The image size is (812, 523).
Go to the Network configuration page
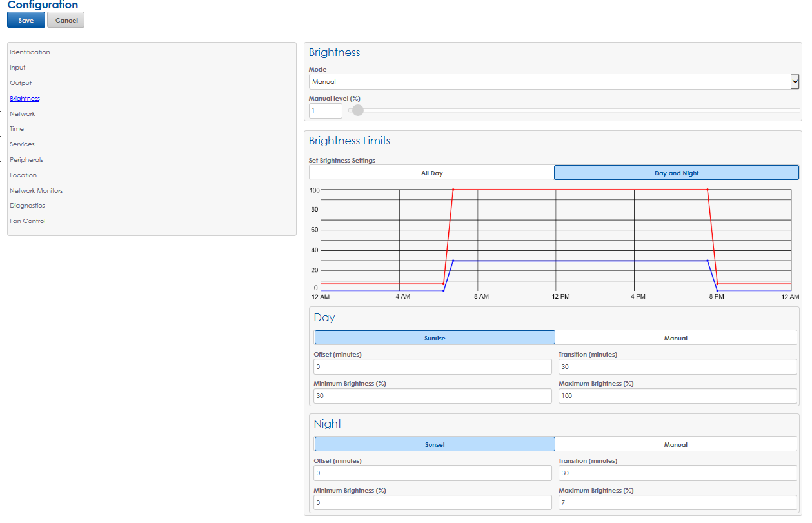point(23,114)
